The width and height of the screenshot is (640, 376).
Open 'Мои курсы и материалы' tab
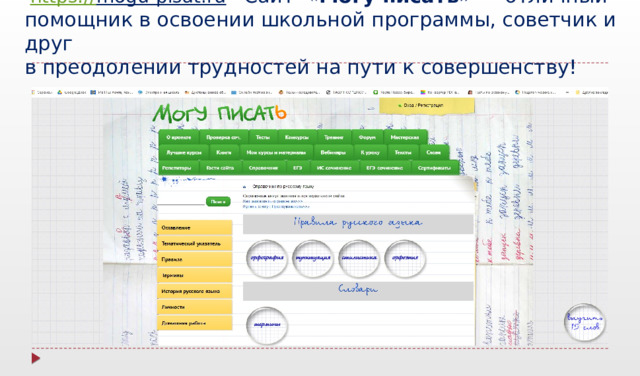pyautogui.click(x=276, y=152)
